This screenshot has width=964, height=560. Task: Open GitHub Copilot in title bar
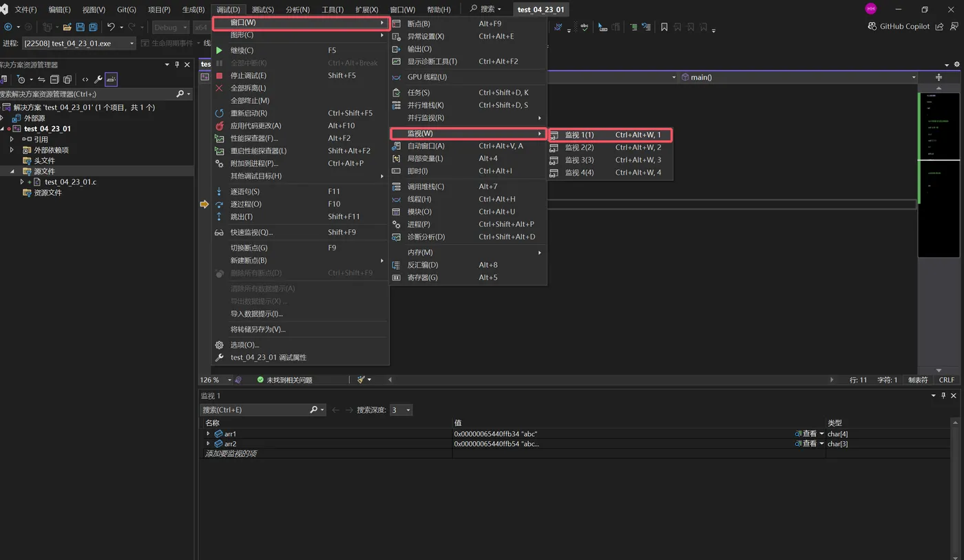tap(899, 26)
